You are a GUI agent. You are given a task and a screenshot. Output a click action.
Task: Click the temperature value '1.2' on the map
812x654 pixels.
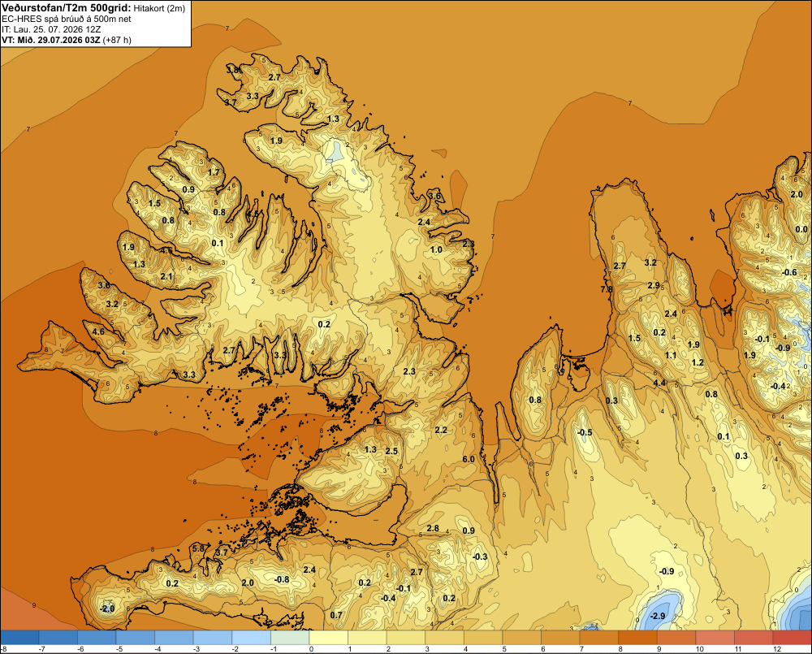coord(698,362)
